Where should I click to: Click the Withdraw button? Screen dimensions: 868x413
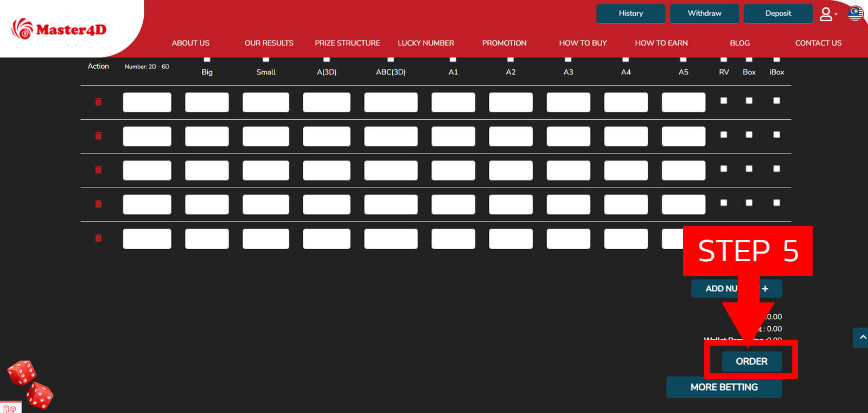704,14
